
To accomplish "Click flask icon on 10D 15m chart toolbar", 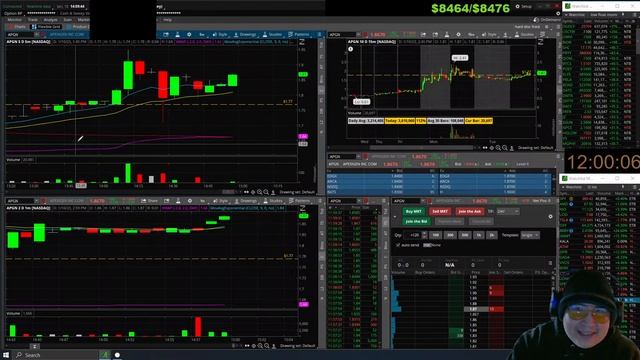I will [x=447, y=35].
